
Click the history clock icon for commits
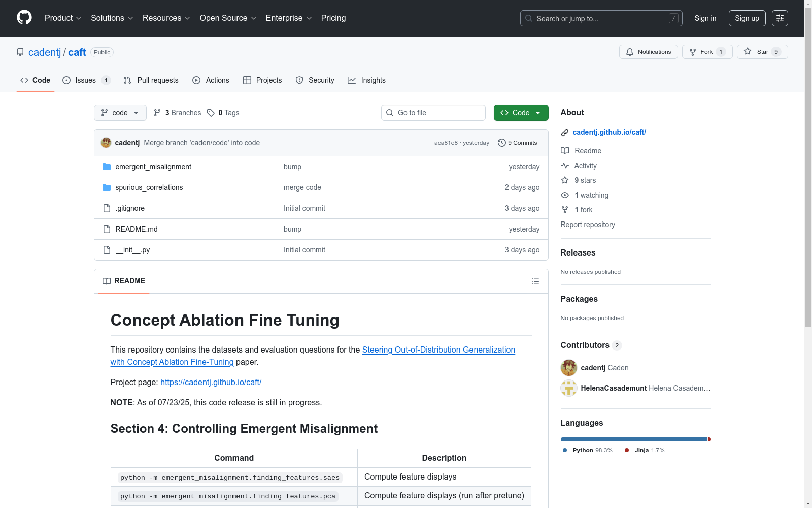(x=502, y=143)
